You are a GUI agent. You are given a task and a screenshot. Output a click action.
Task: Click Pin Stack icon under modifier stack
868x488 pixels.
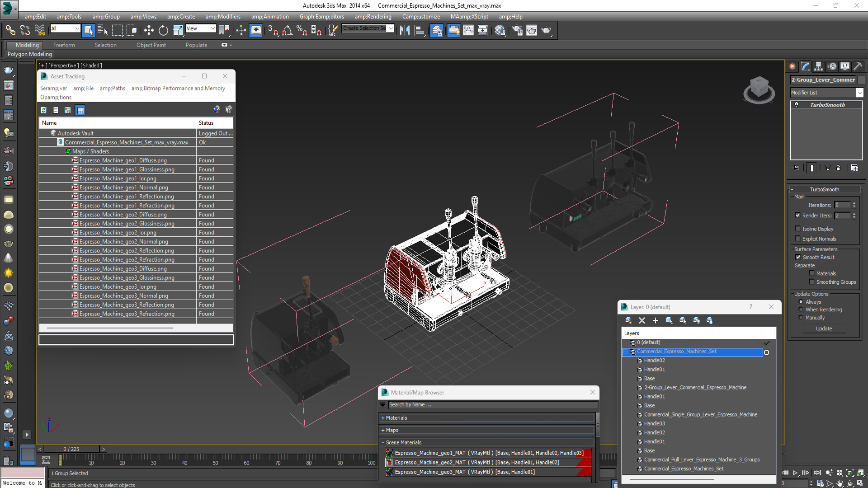coord(796,168)
